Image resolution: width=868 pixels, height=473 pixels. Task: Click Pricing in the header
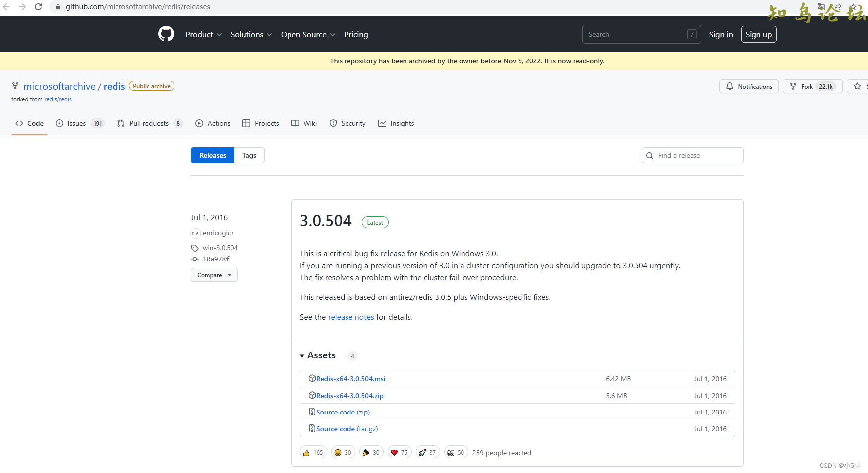356,34
